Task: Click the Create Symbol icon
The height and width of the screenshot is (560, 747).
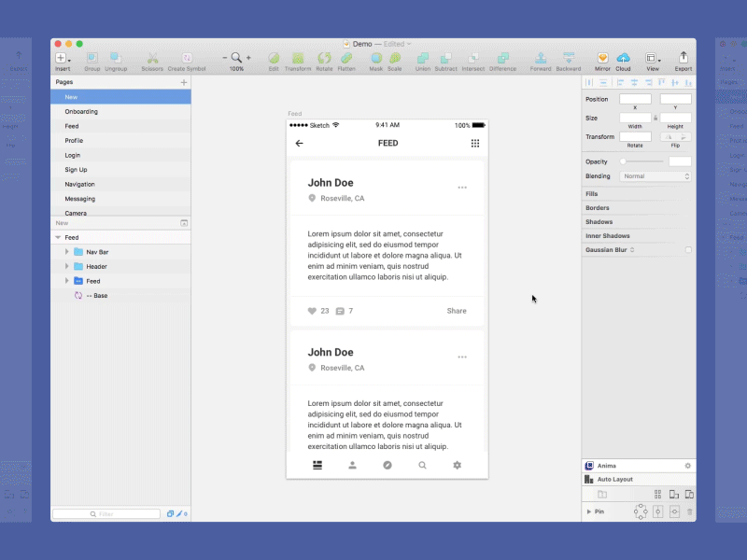Action: [x=188, y=56]
